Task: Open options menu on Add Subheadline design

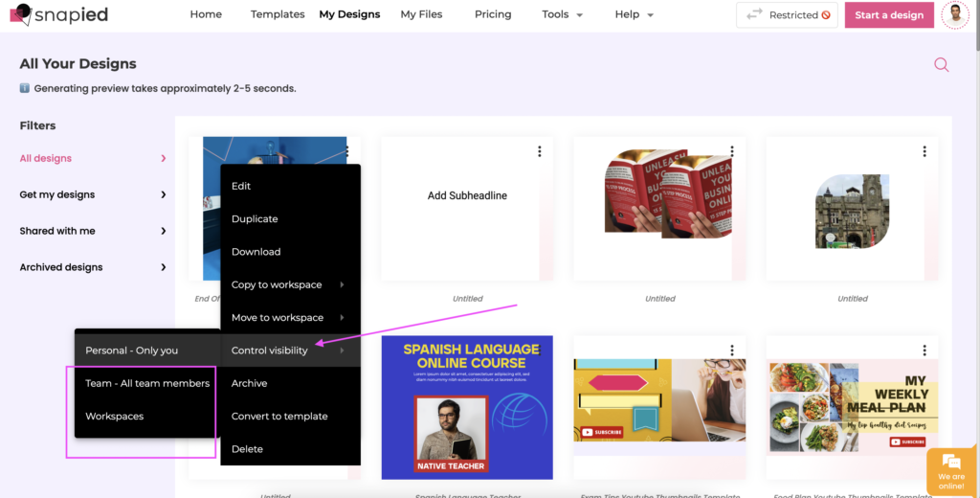Action: tap(540, 151)
